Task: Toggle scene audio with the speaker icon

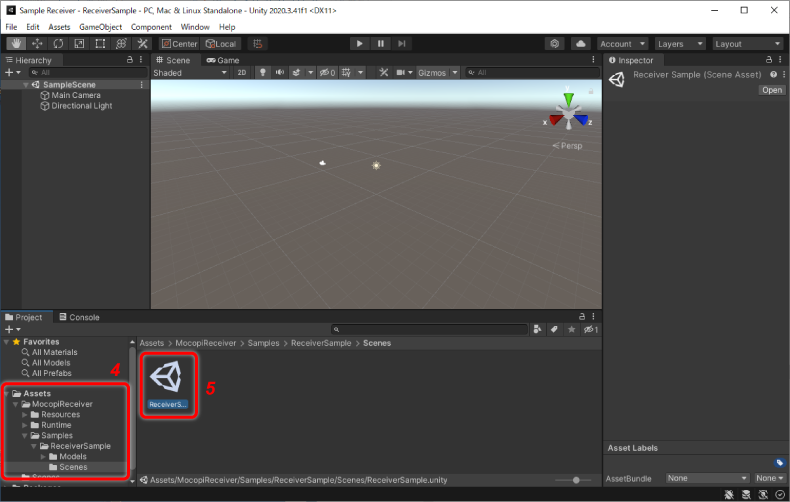Action: click(x=280, y=73)
